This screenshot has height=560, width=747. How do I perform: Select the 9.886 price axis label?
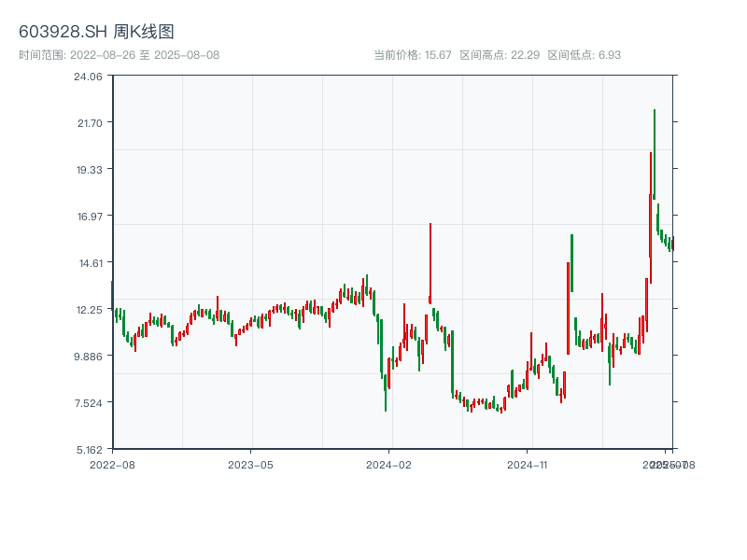point(89,357)
